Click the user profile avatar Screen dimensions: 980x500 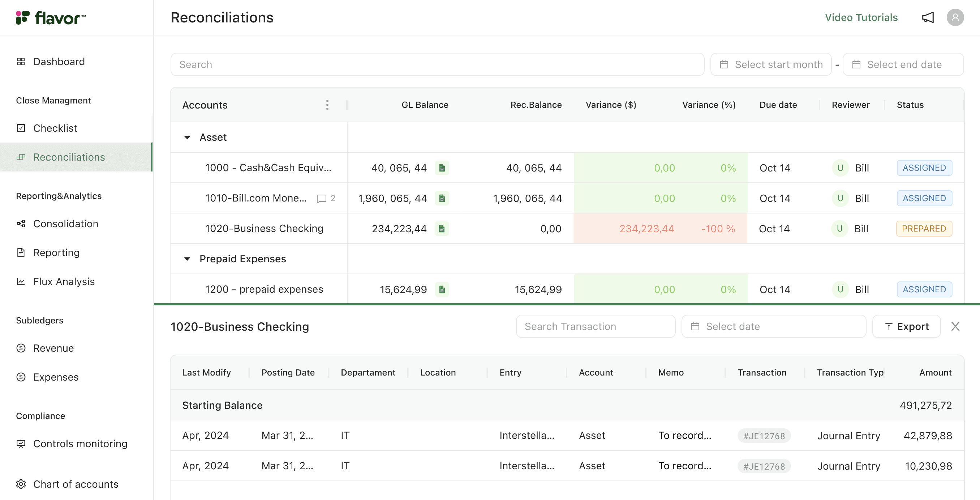click(956, 17)
